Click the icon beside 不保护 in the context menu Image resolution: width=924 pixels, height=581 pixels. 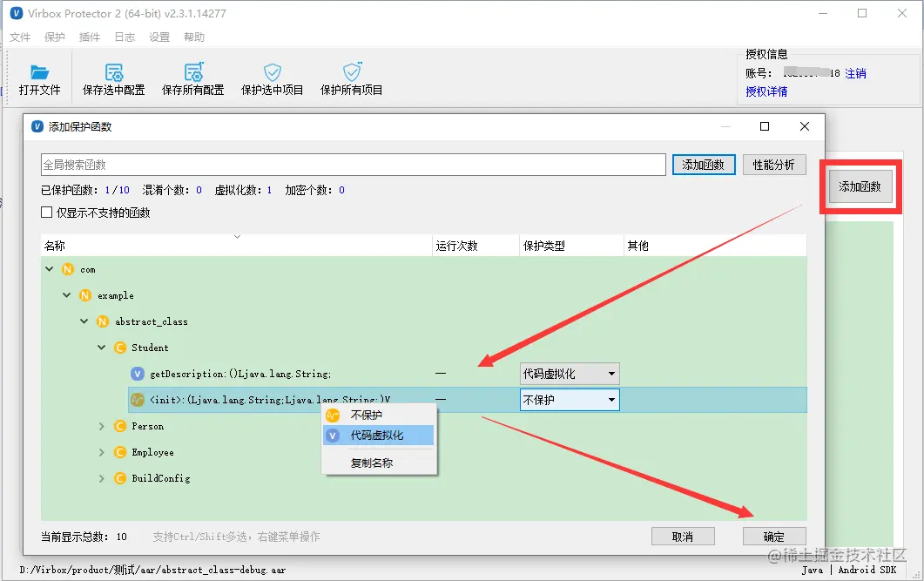(333, 415)
